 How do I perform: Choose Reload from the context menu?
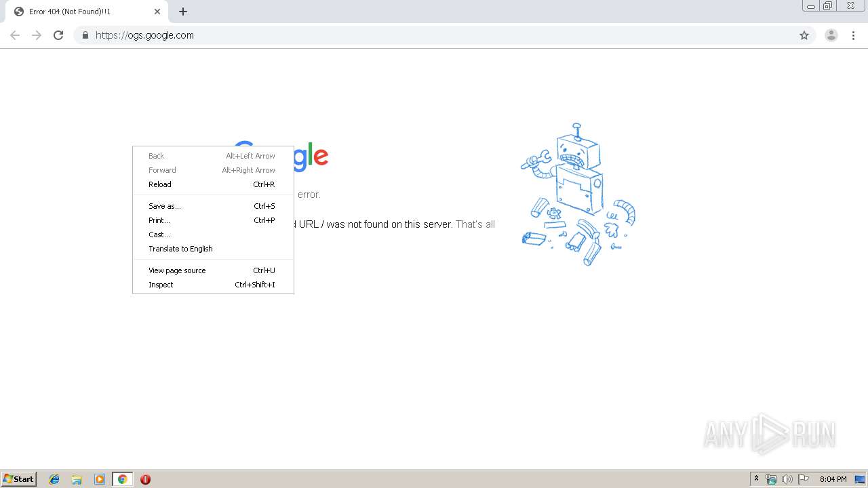click(x=213, y=184)
